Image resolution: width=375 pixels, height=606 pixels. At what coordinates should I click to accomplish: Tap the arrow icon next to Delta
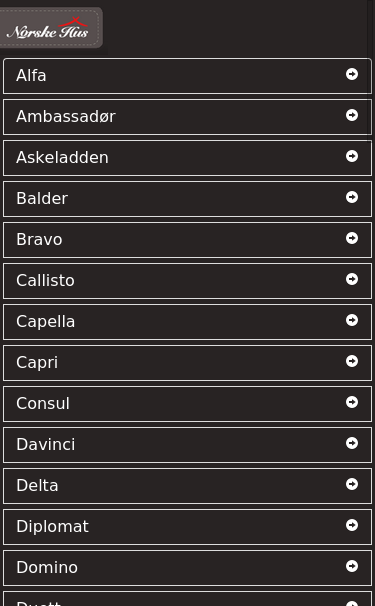[352, 483]
